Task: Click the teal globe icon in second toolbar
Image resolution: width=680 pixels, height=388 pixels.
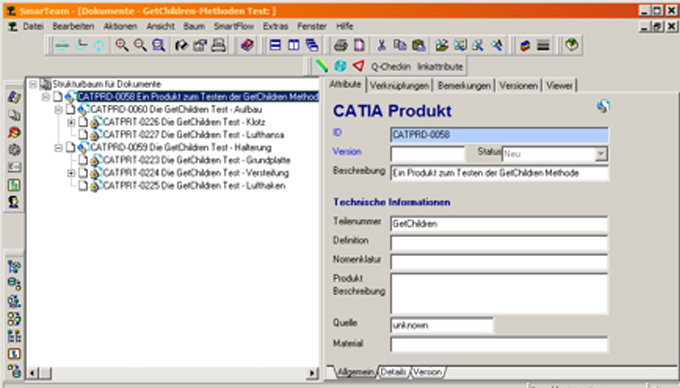Action: click(x=340, y=66)
